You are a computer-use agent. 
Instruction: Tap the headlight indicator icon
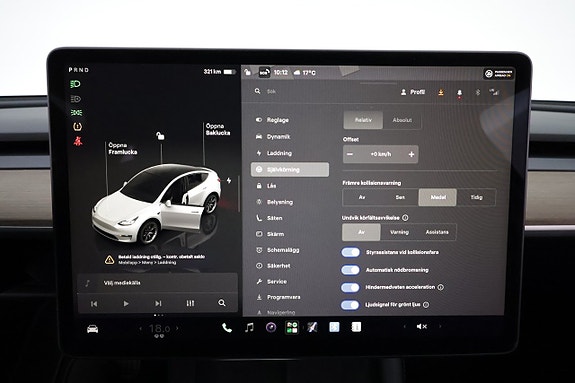[x=75, y=84]
